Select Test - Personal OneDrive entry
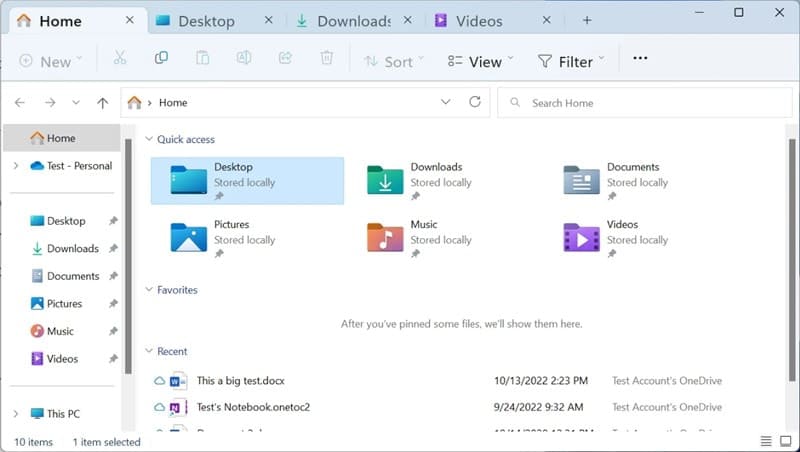Screen dimensions: 800x452 click(x=71, y=166)
